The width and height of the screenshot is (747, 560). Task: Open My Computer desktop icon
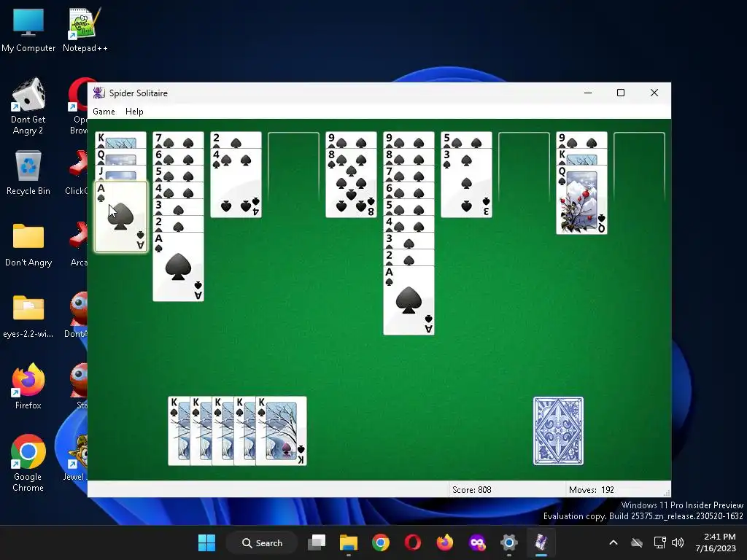[x=28, y=30]
